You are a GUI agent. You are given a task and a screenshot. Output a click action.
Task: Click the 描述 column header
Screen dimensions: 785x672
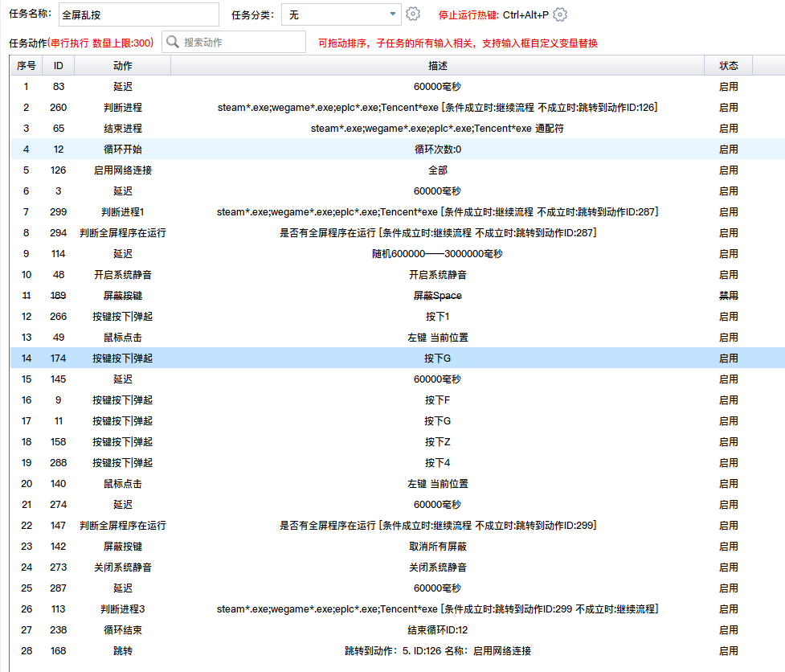pyautogui.click(x=437, y=66)
